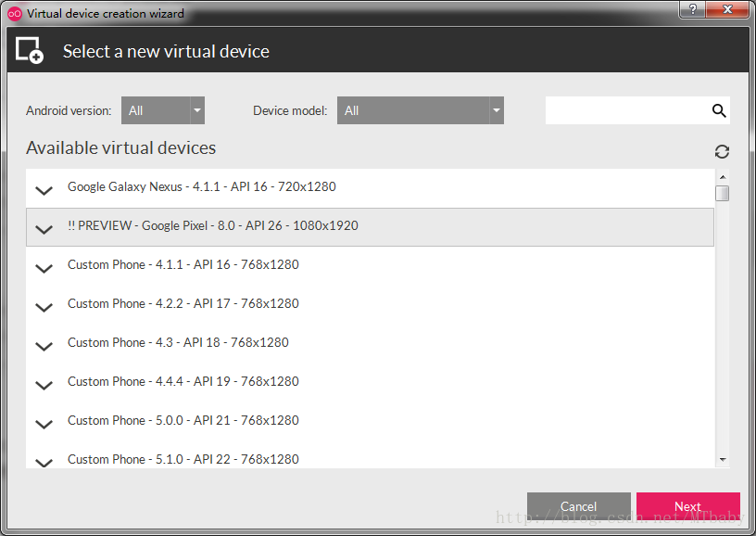Close the Virtual device creation wizard

727,9
